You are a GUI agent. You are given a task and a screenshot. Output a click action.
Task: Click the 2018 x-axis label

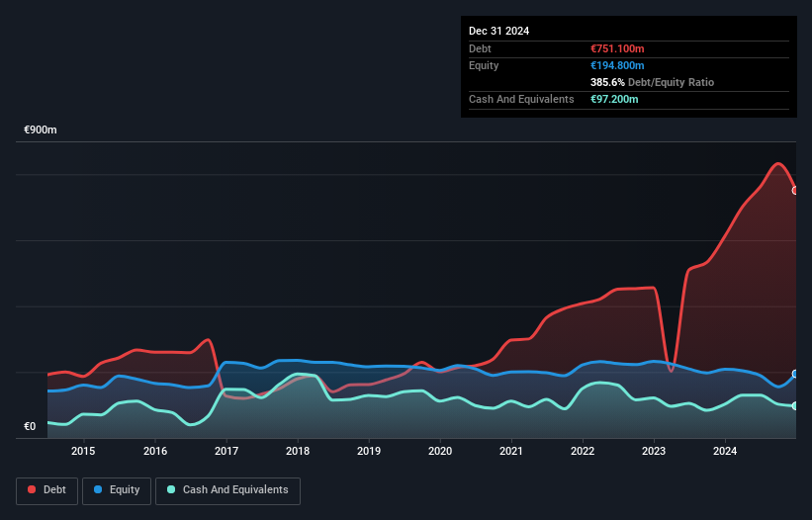(x=298, y=451)
